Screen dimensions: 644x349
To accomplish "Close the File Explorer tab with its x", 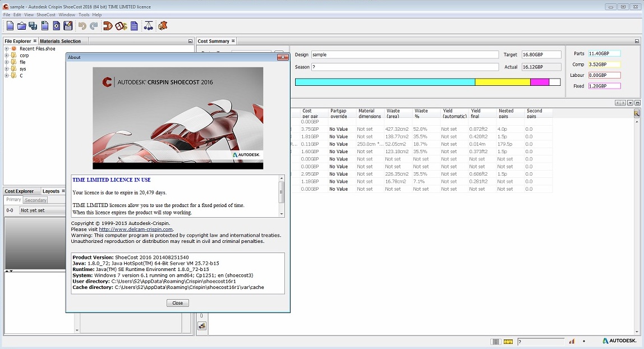I will (35, 40).
